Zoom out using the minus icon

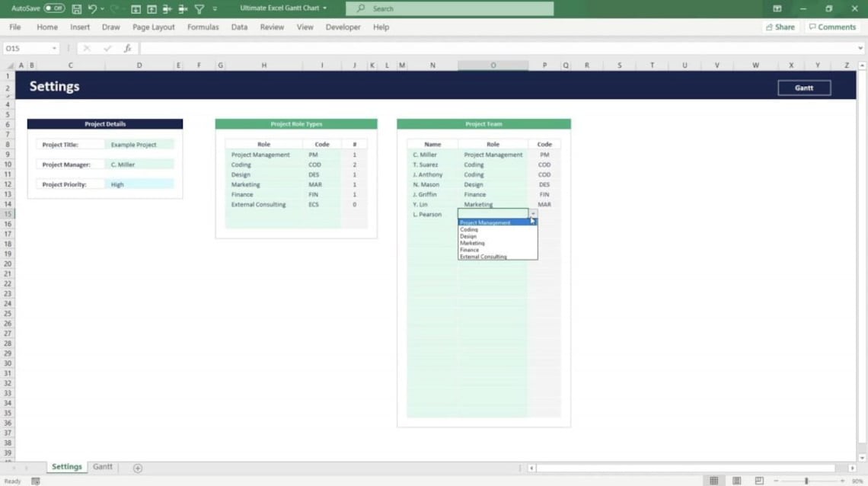777,480
